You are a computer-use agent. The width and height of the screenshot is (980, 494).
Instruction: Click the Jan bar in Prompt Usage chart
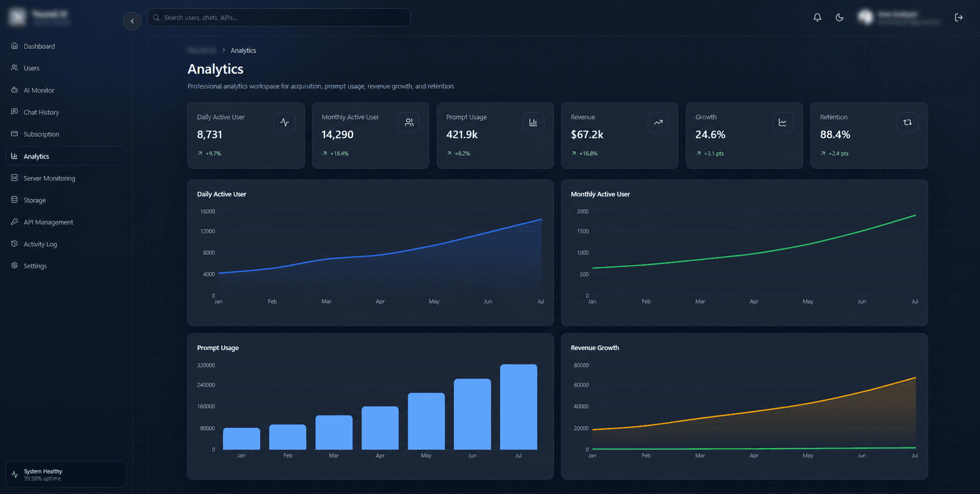click(x=241, y=439)
